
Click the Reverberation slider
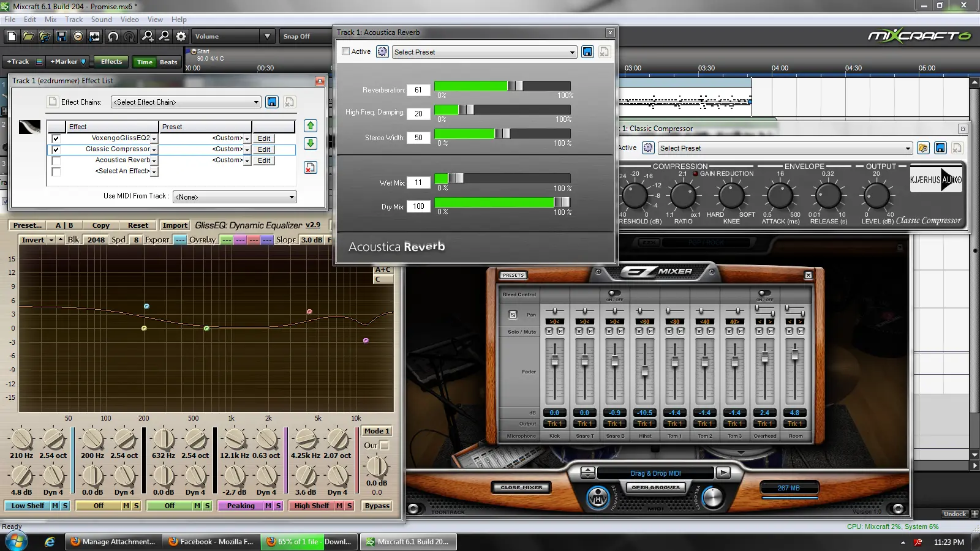pyautogui.click(x=503, y=86)
